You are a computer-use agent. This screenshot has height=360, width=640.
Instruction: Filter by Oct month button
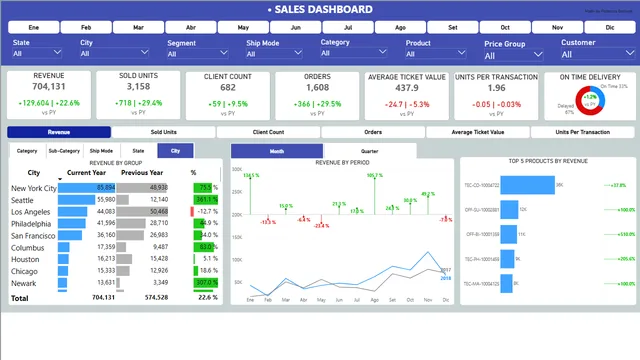pos(505,27)
